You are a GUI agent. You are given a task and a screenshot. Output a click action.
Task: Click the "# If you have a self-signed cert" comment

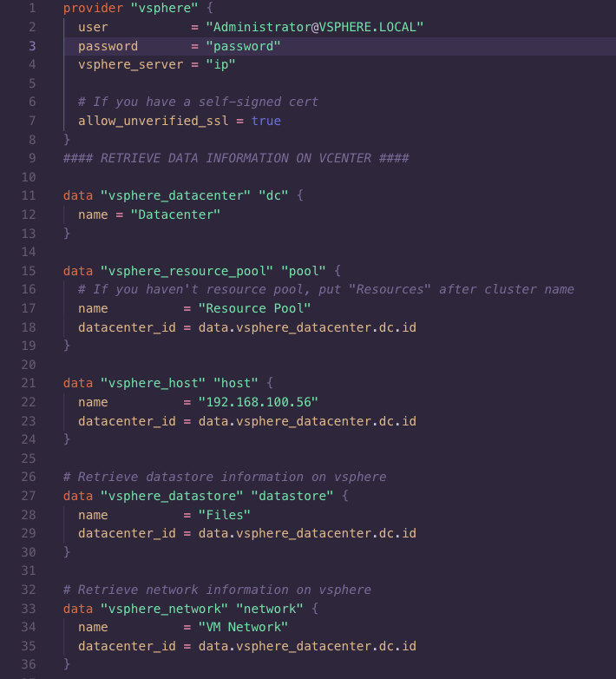(x=198, y=102)
